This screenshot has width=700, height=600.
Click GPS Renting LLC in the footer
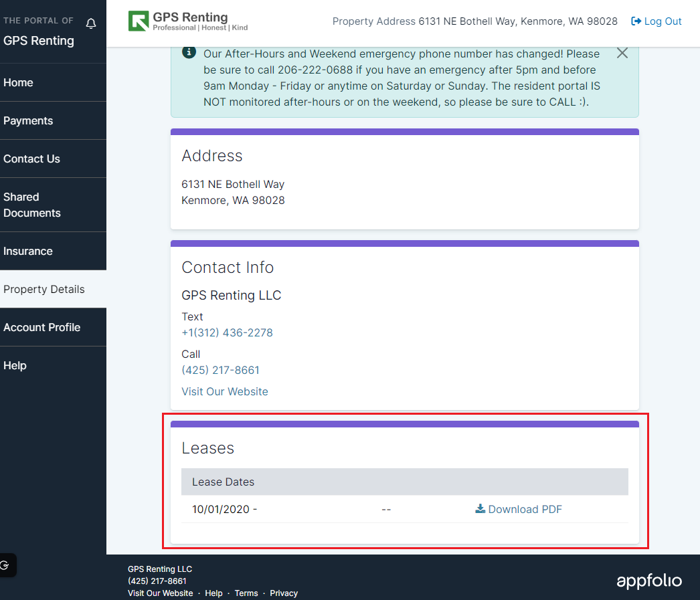[160, 569]
